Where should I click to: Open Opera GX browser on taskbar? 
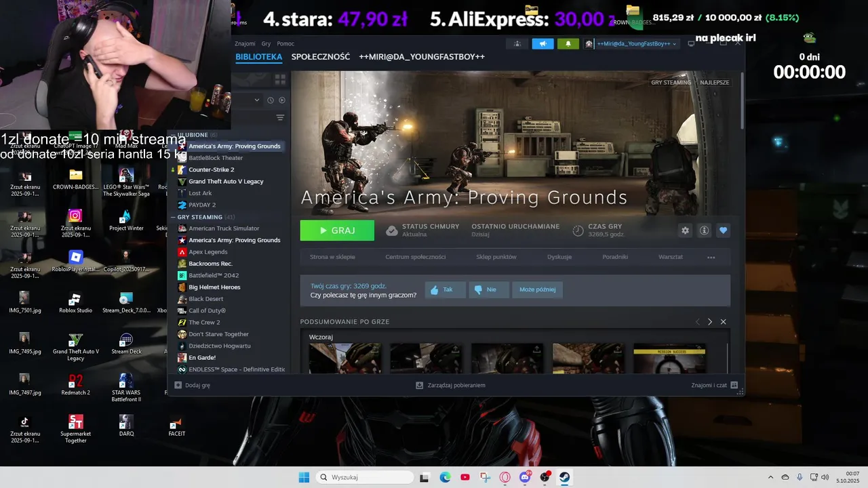tap(505, 477)
